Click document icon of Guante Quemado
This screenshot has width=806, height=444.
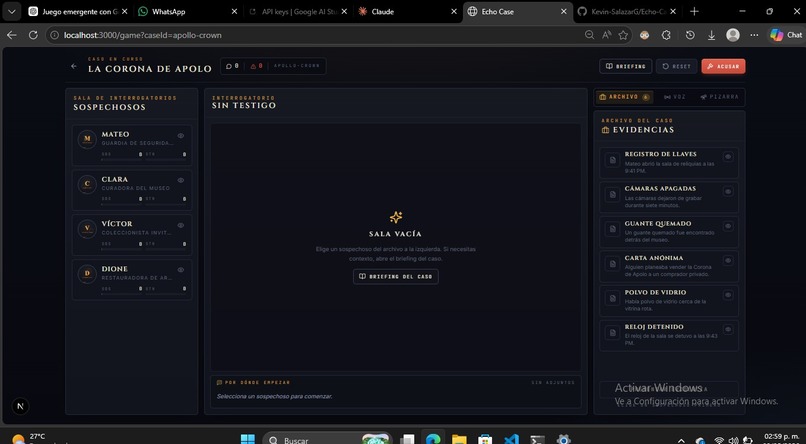612,229
